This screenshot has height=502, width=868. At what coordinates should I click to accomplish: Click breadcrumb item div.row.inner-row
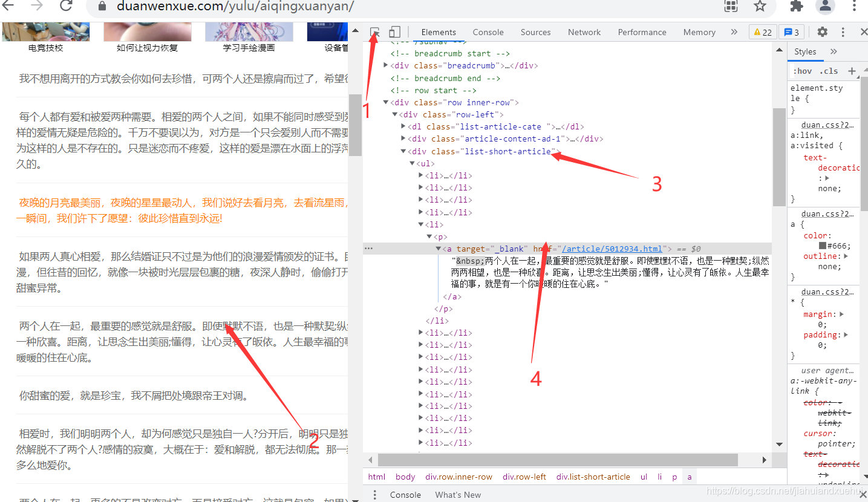click(459, 477)
